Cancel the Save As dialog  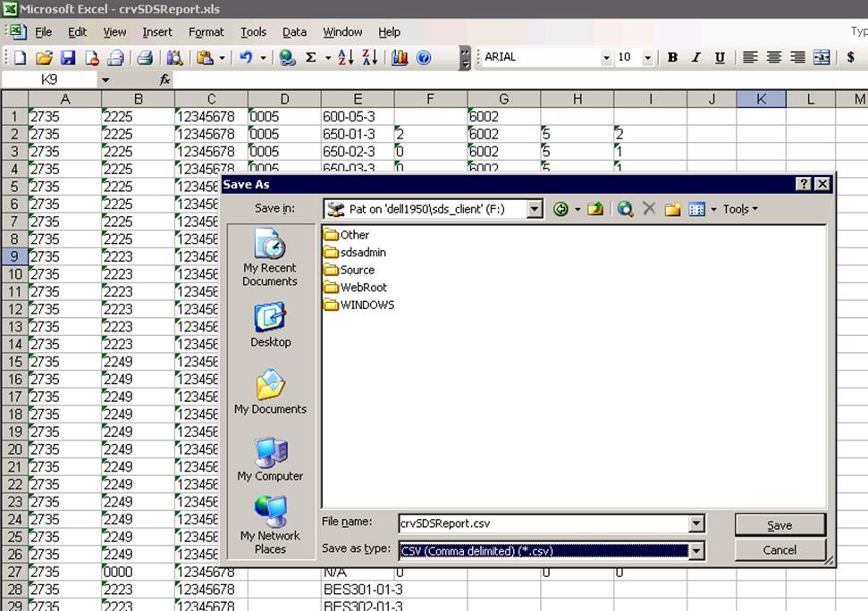point(779,549)
